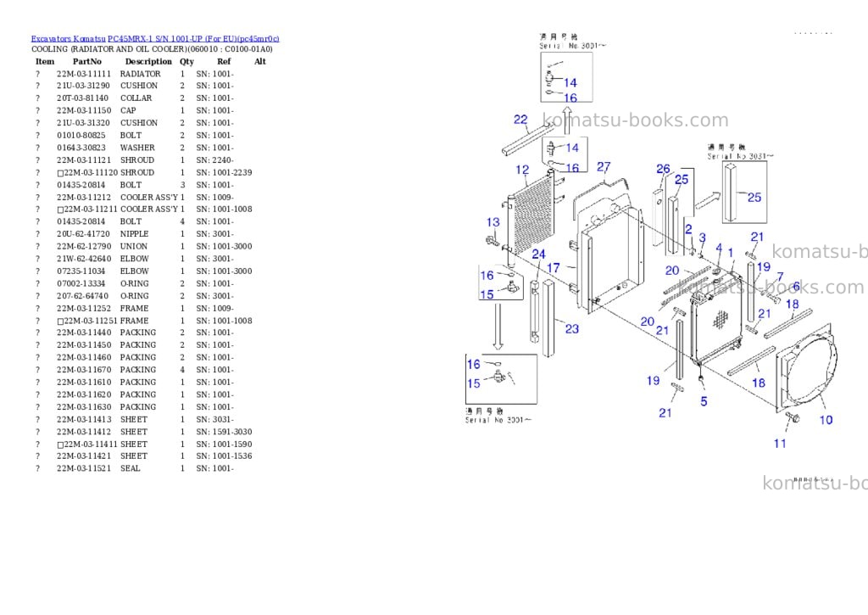
Task: Click the square before 22M-03-11211
Action: (x=60, y=210)
